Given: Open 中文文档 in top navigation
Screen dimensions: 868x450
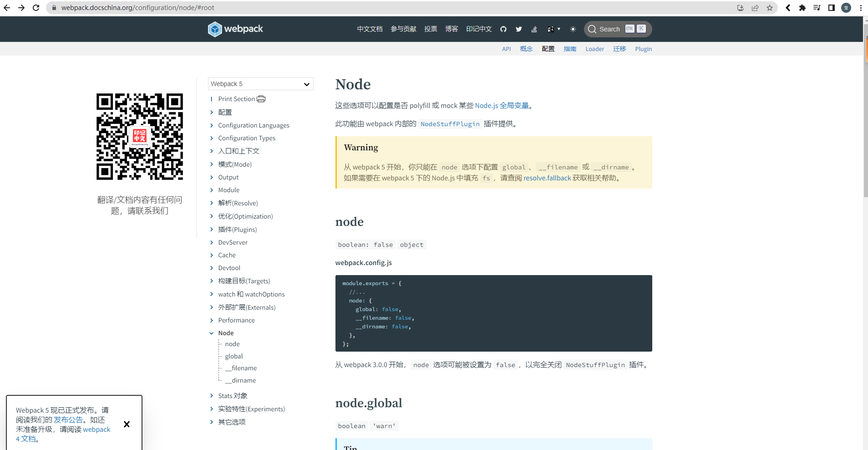Looking at the screenshot, I should pyautogui.click(x=370, y=29).
